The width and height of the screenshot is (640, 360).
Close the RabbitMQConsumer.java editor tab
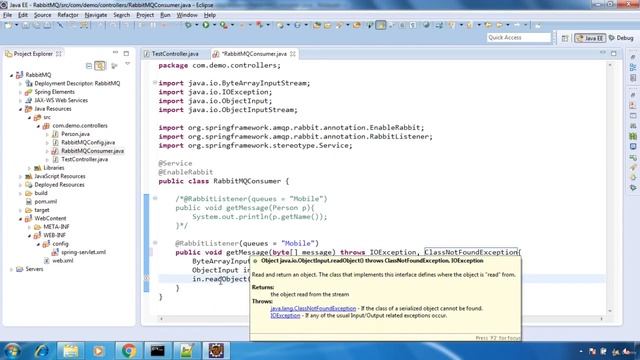click(x=293, y=54)
